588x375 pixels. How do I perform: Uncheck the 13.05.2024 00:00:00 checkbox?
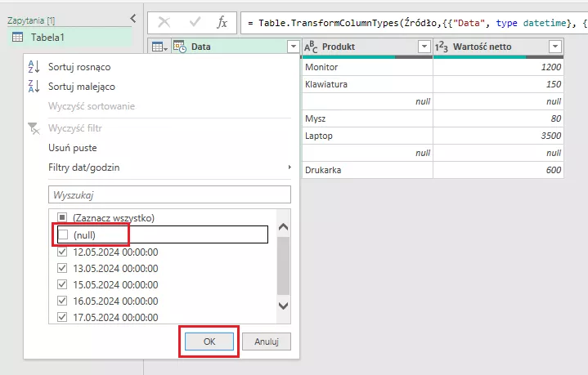63,269
